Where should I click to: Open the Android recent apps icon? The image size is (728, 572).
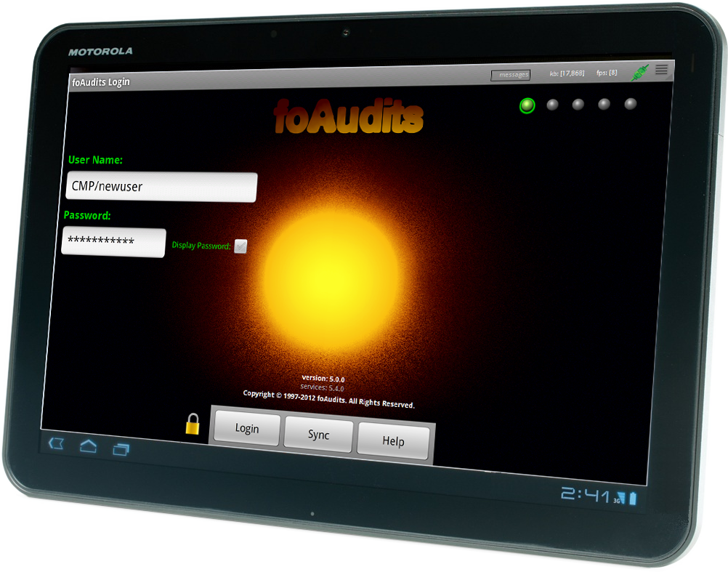121,449
